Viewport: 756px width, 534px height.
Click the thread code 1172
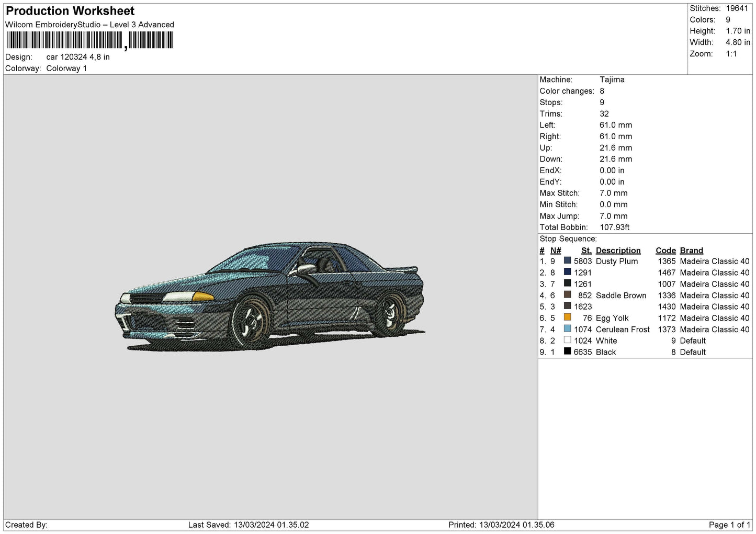click(667, 318)
